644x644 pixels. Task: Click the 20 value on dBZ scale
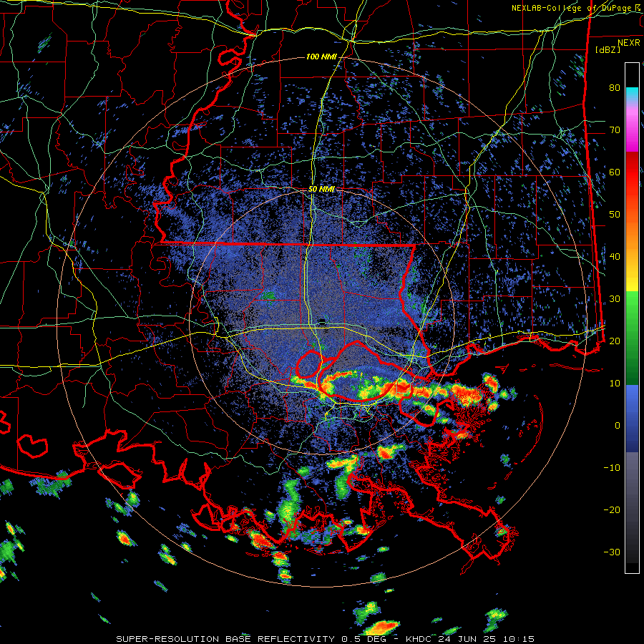click(x=615, y=341)
